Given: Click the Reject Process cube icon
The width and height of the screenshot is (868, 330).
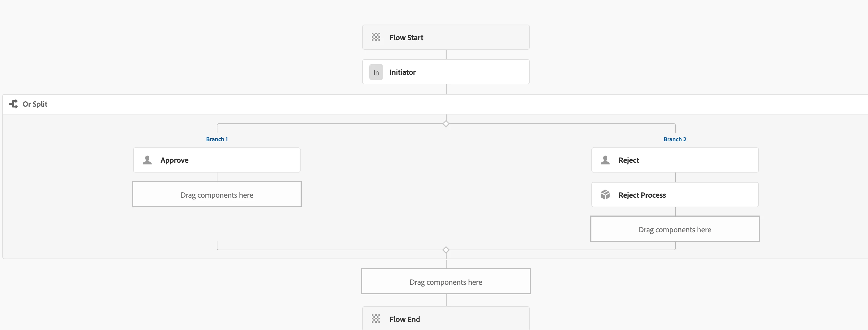Looking at the screenshot, I should pyautogui.click(x=605, y=195).
